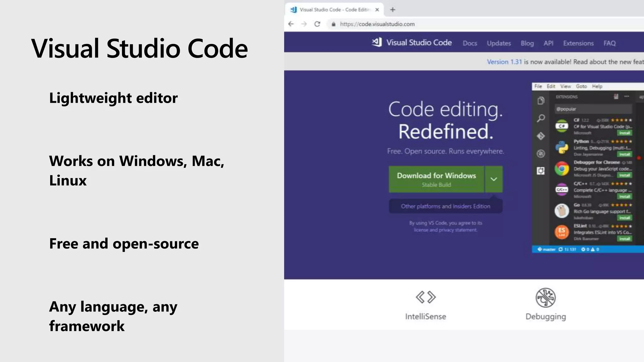Click the master branch indicator in the status bar

547,249
